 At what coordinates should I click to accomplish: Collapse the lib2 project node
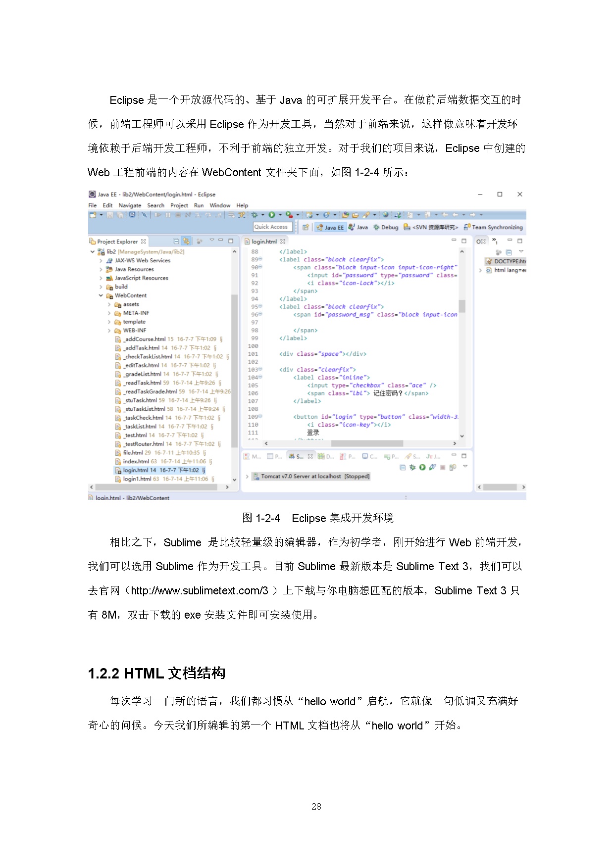tap(93, 251)
